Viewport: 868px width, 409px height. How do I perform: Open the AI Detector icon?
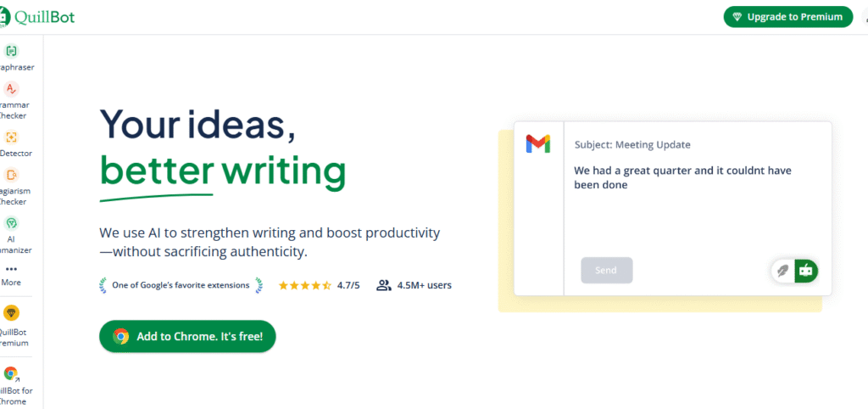[11, 137]
